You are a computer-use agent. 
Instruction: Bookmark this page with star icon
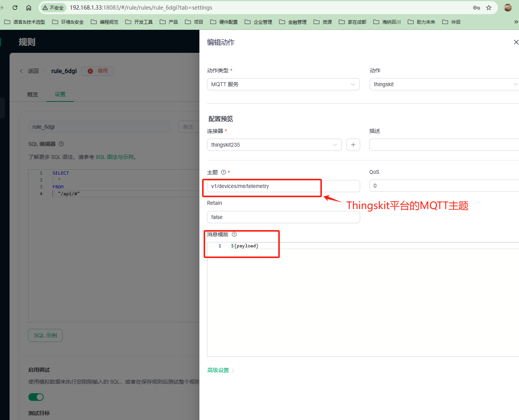[489, 8]
